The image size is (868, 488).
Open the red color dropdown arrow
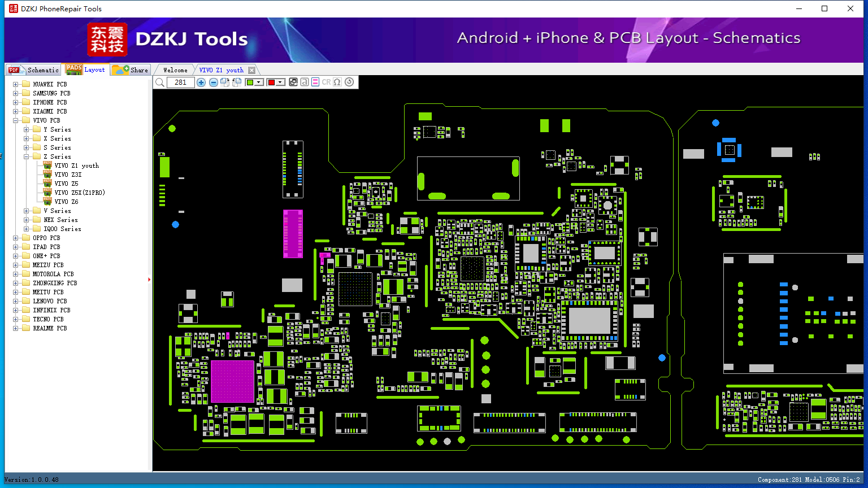tap(280, 82)
